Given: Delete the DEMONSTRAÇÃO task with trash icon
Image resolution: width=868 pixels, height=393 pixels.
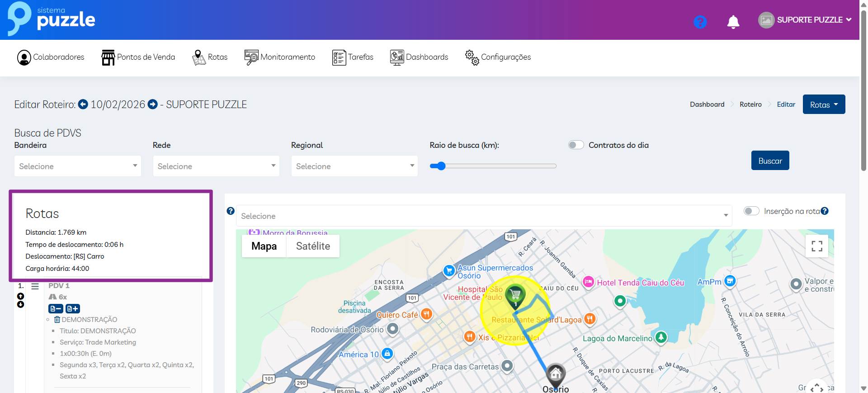Looking at the screenshot, I should pos(57,320).
